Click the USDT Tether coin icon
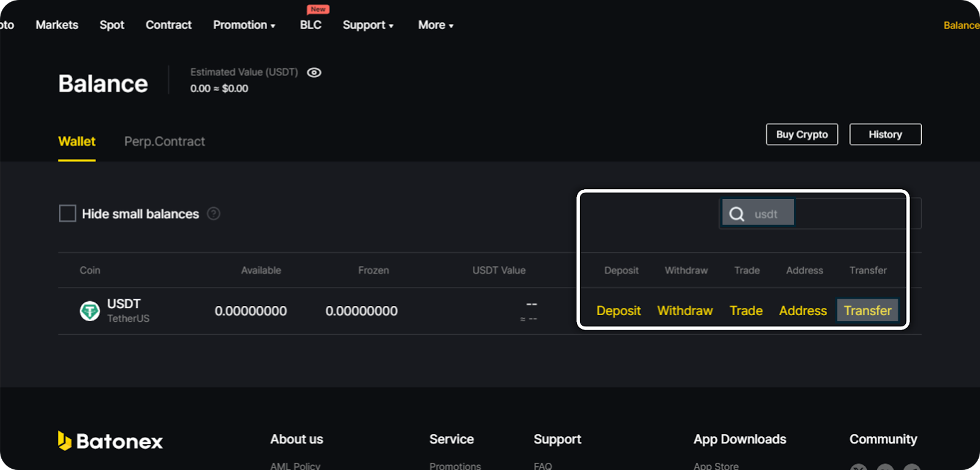The width and height of the screenshot is (980, 470). click(90, 311)
